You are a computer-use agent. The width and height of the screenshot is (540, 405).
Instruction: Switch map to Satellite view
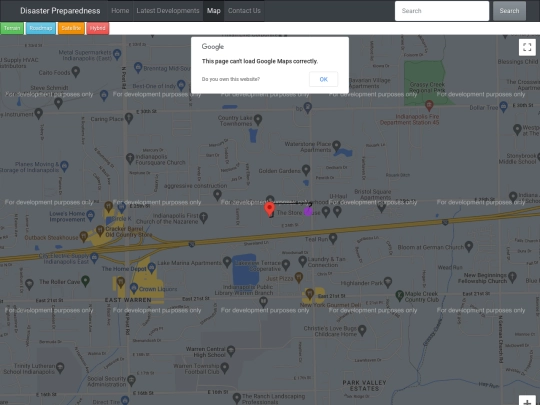(x=71, y=28)
